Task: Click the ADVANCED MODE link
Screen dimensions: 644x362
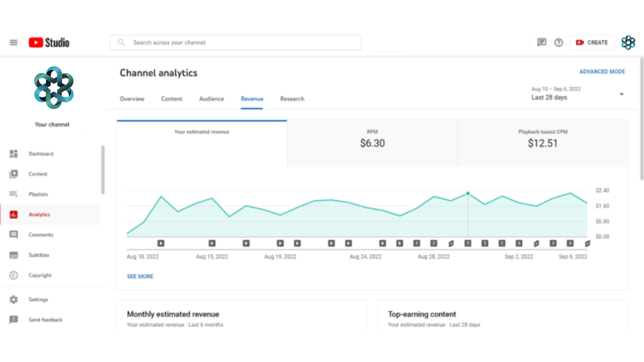Action: point(602,71)
